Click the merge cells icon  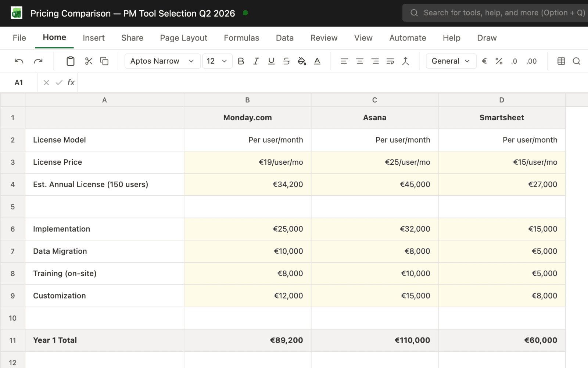[x=405, y=61]
